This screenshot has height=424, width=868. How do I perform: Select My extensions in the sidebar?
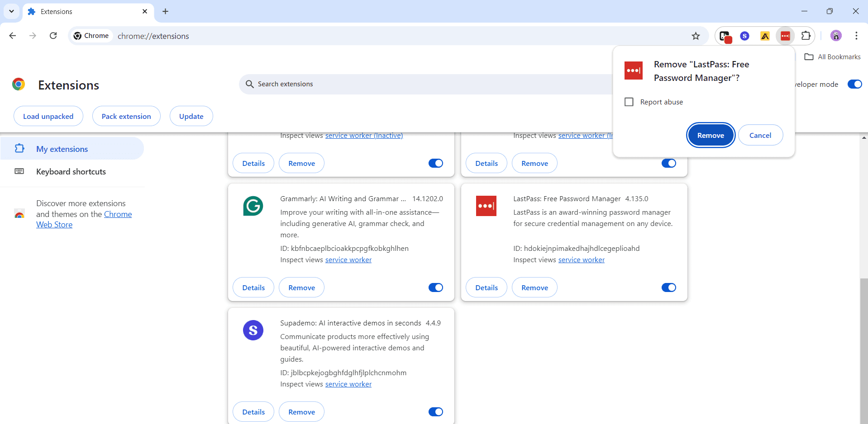[x=62, y=149]
